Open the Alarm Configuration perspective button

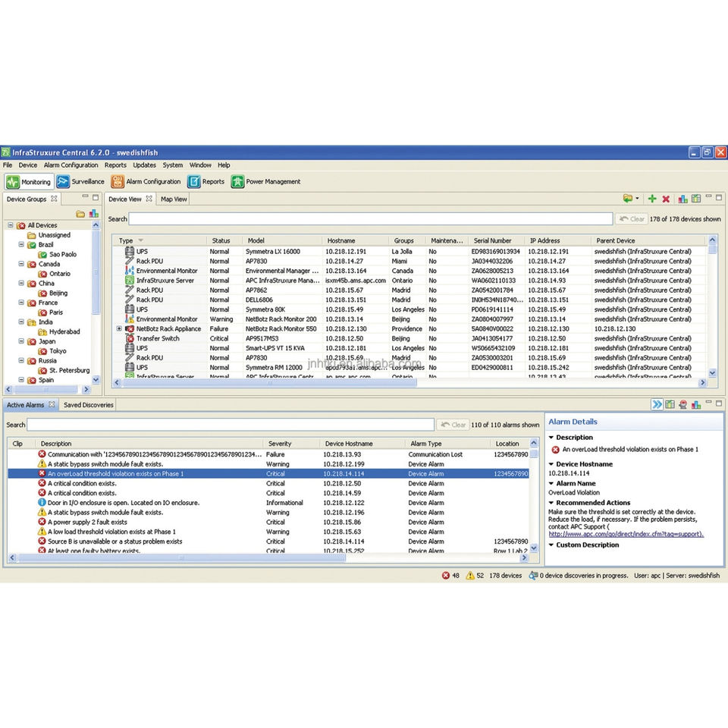point(146,181)
